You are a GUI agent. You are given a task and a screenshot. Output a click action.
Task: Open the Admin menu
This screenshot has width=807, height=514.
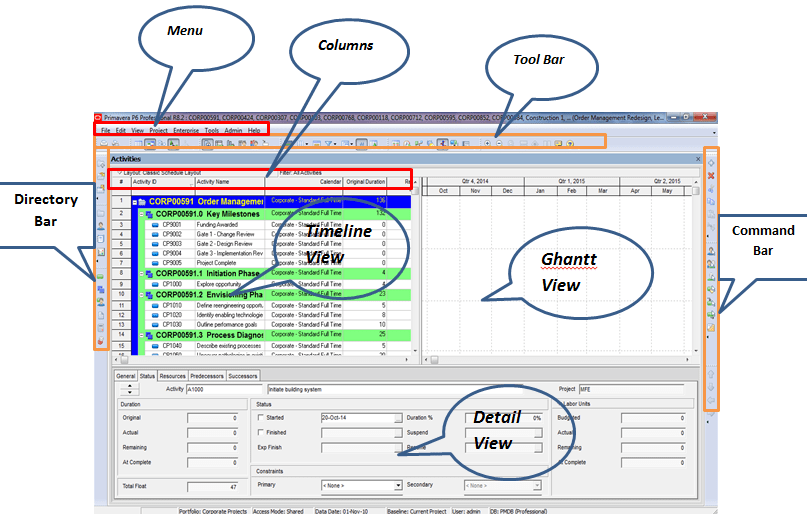[233, 131]
